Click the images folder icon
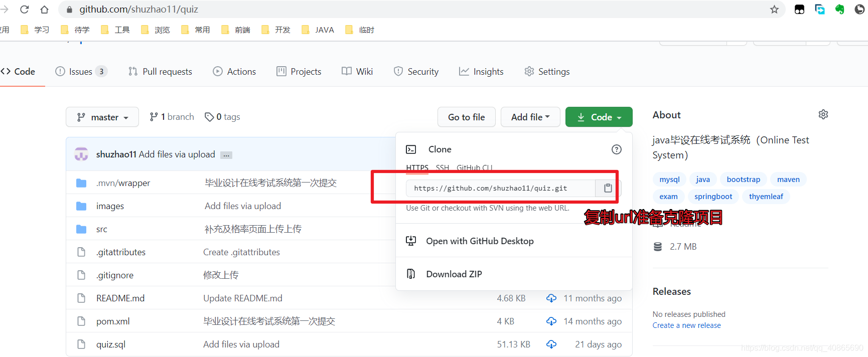Viewport: 868px width, 357px height. 81,206
